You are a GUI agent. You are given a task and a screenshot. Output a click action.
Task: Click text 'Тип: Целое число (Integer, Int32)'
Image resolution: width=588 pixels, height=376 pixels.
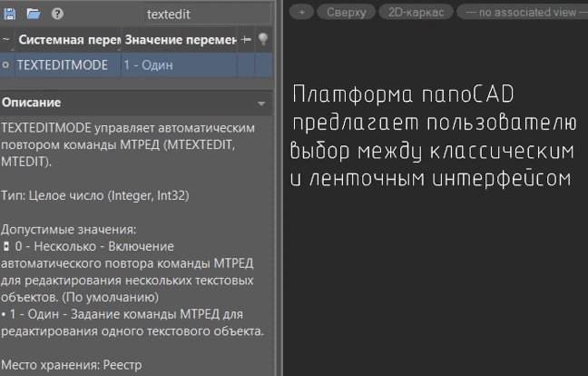click(95, 195)
